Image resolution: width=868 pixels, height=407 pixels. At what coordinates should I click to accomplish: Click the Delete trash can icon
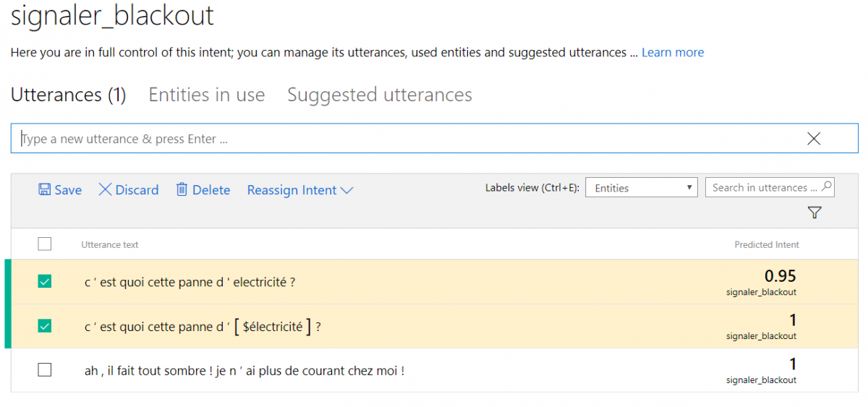pyautogui.click(x=182, y=189)
